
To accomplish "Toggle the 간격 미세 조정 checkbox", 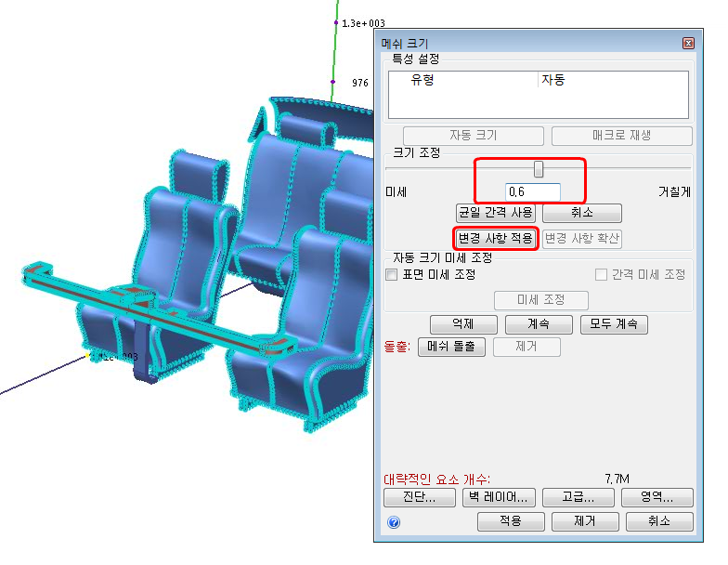I will pos(601,275).
